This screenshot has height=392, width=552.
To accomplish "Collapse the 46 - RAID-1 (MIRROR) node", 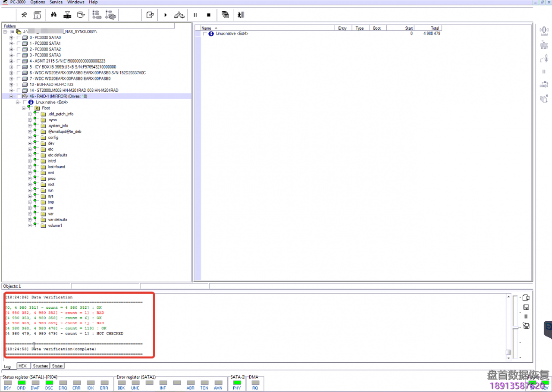I will tap(11, 96).
